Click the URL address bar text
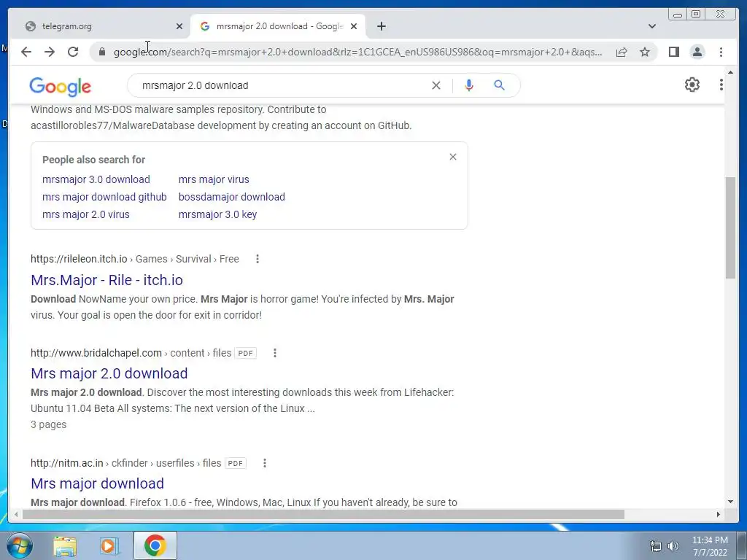The height and width of the screenshot is (560, 747). click(357, 52)
